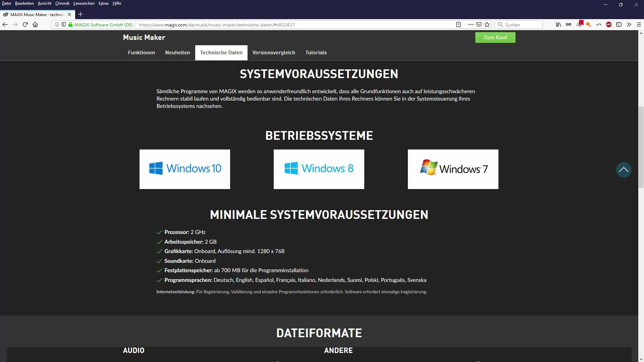Click the scroll-to-top arrow circle
This screenshot has width=644, height=362.
tap(624, 170)
